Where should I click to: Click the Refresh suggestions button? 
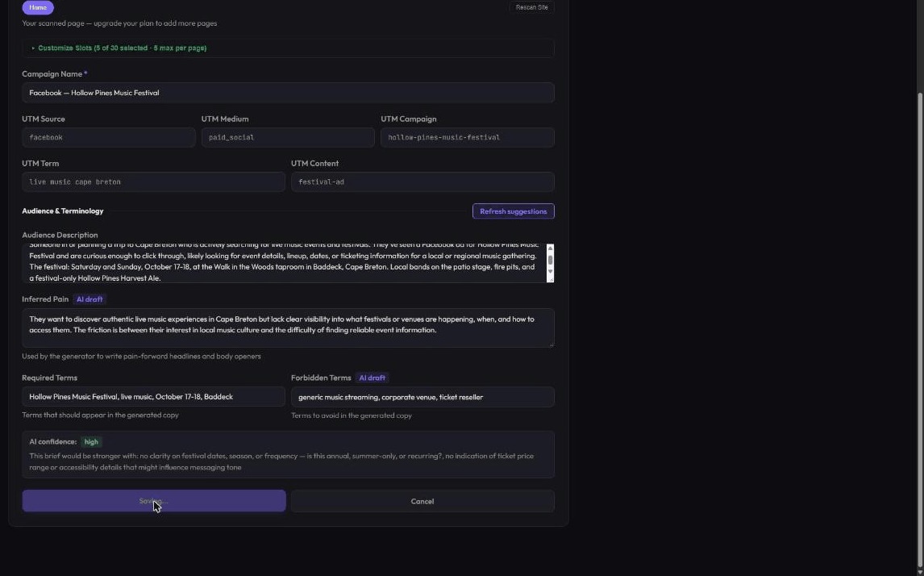pyautogui.click(x=514, y=211)
